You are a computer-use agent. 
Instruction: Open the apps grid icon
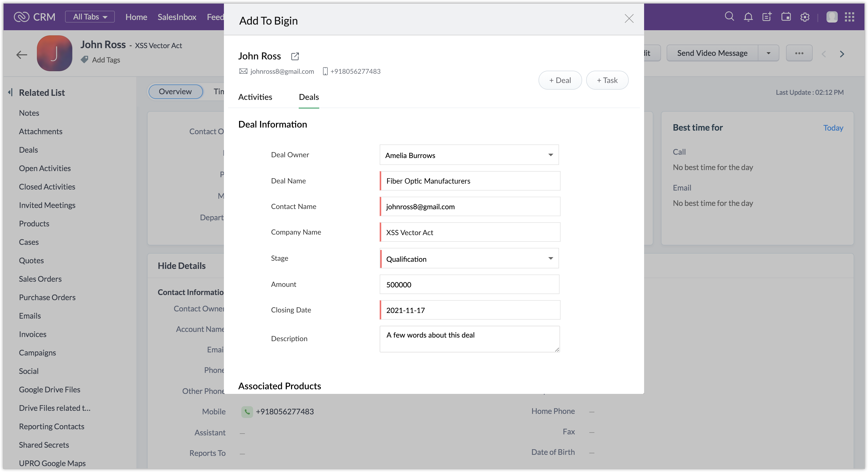pyautogui.click(x=849, y=17)
